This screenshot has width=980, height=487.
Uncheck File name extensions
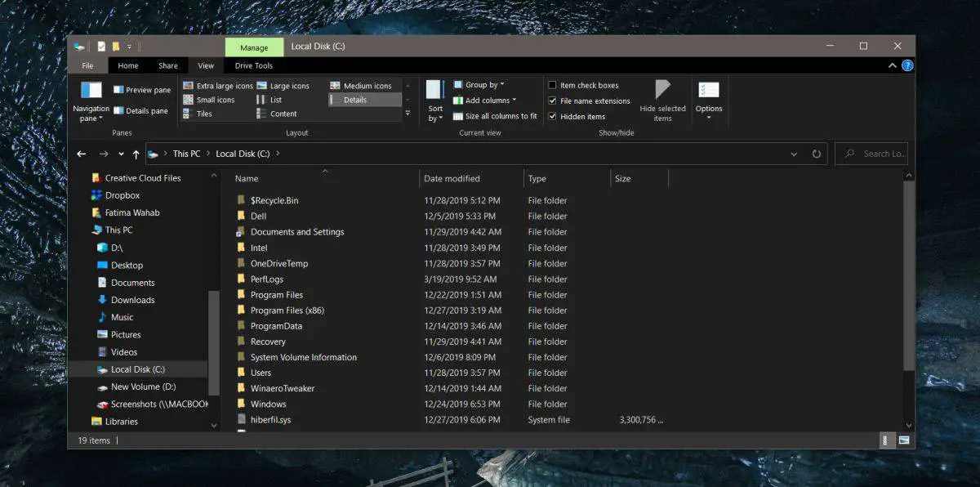click(553, 101)
